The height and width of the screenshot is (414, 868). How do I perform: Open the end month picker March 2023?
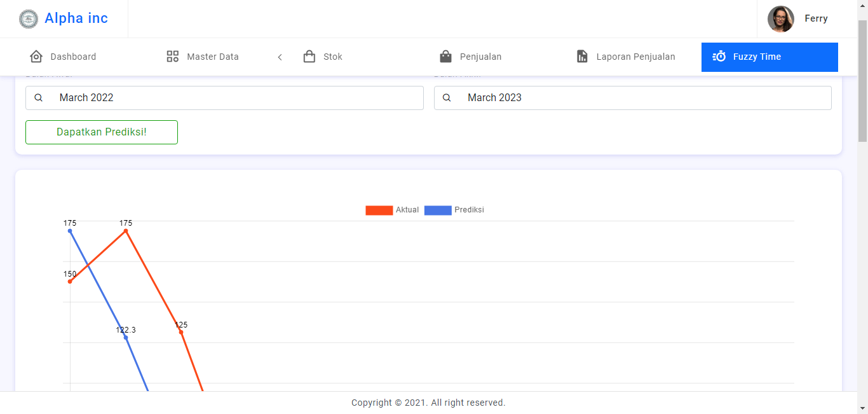coord(642,98)
